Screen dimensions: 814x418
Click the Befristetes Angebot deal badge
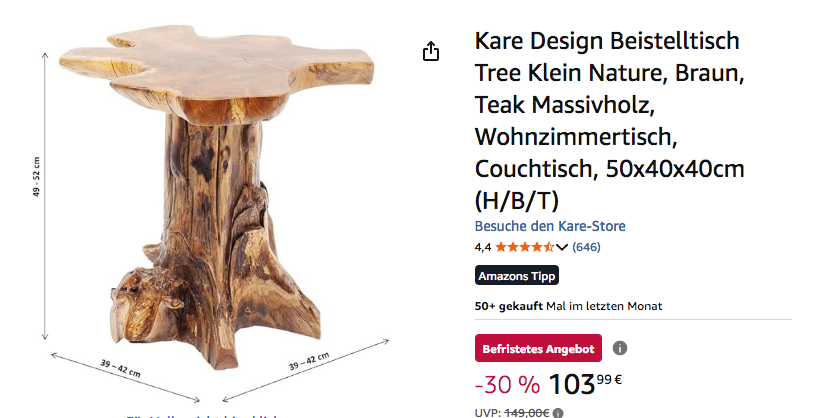(x=538, y=348)
